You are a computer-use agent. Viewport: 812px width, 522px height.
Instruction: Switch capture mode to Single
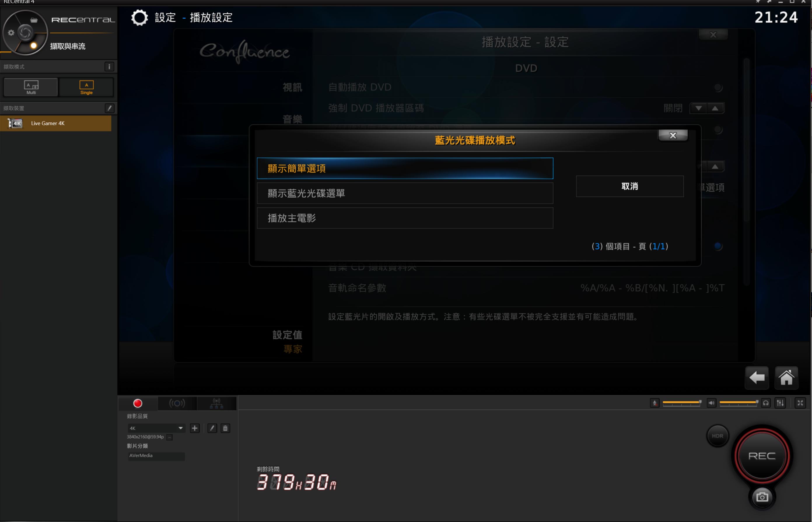point(86,87)
